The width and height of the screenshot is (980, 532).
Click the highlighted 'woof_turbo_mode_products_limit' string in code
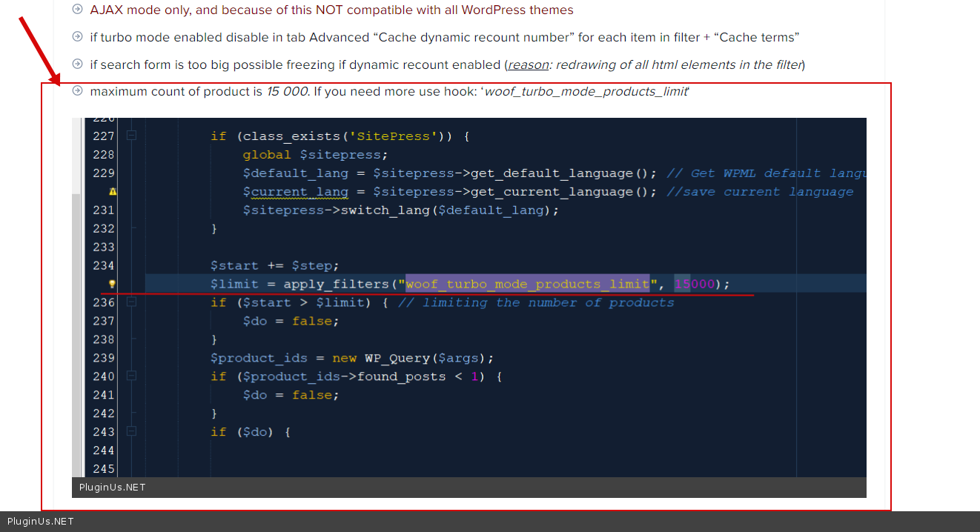click(x=527, y=284)
